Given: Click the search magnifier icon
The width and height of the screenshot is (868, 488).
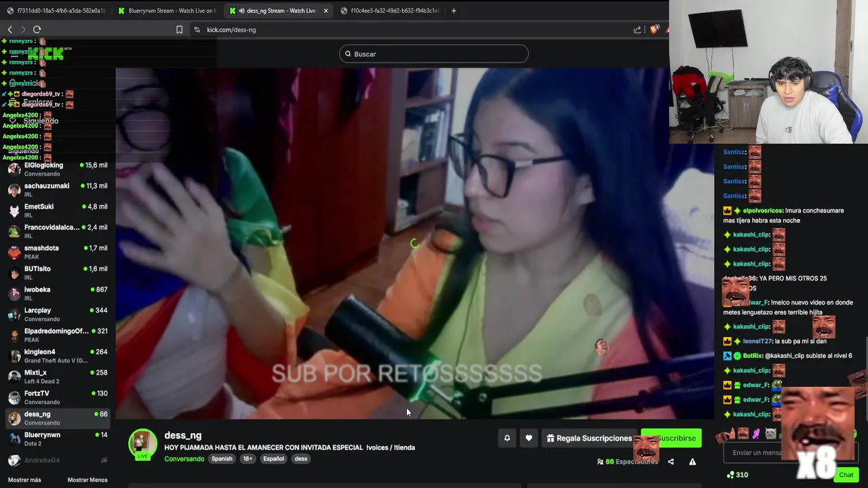Looking at the screenshot, I should (348, 54).
